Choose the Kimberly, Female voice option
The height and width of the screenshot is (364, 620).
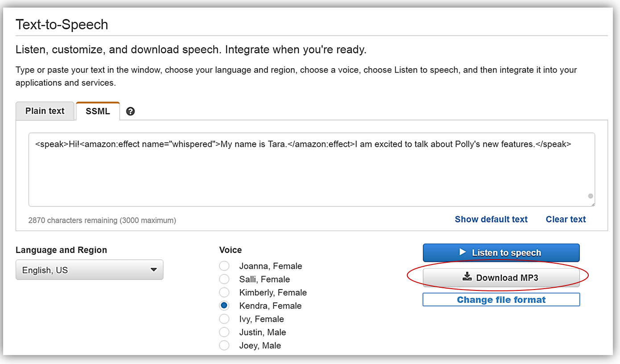(224, 293)
